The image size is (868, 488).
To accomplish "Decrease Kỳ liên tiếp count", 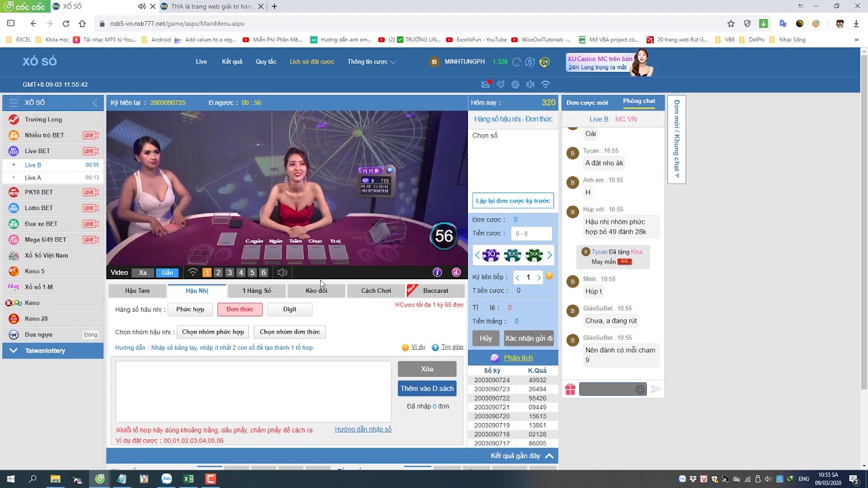I will [517, 277].
